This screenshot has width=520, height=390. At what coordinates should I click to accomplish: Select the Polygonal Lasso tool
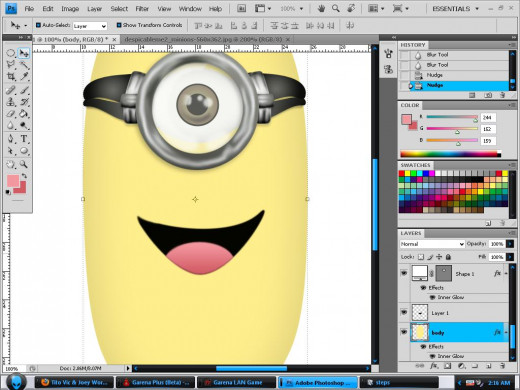click(11, 64)
